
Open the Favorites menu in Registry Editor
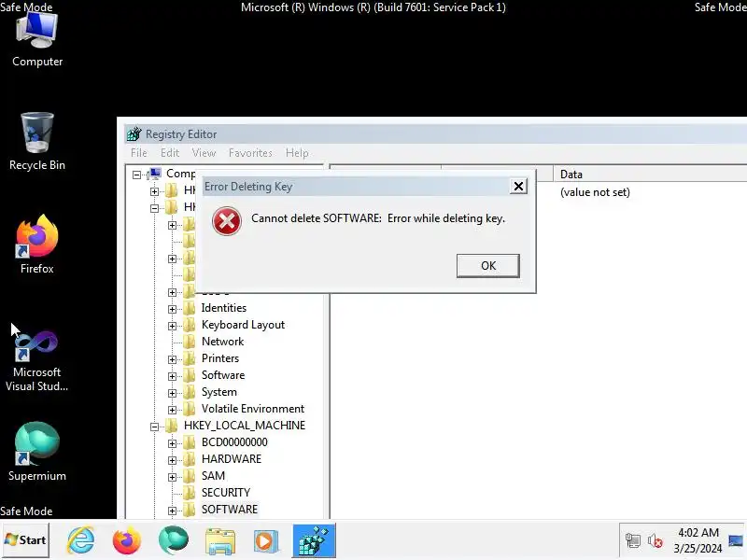pyautogui.click(x=250, y=153)
